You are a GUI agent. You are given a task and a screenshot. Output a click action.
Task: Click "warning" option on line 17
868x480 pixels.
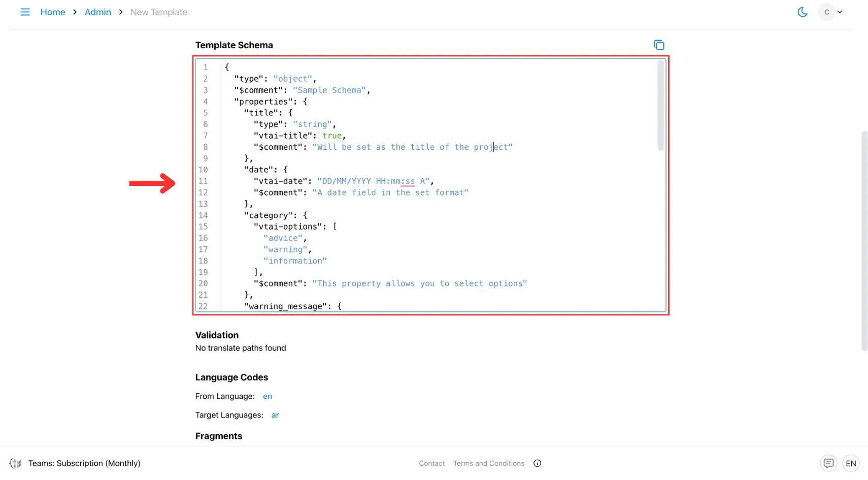click(x=285, y=249)
